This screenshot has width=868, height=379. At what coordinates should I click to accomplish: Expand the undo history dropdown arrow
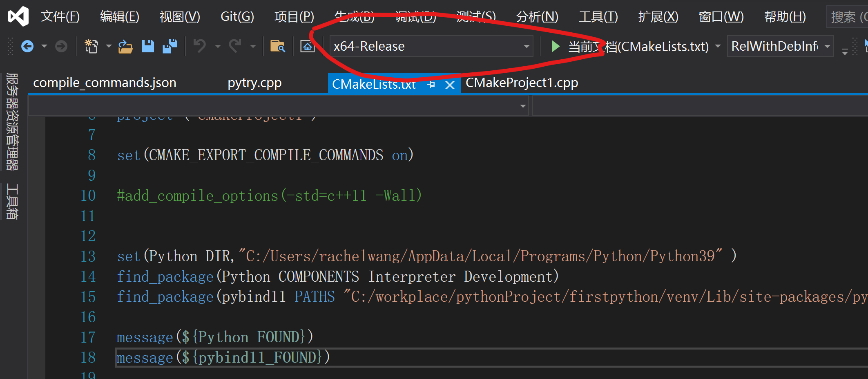[218, 46]
